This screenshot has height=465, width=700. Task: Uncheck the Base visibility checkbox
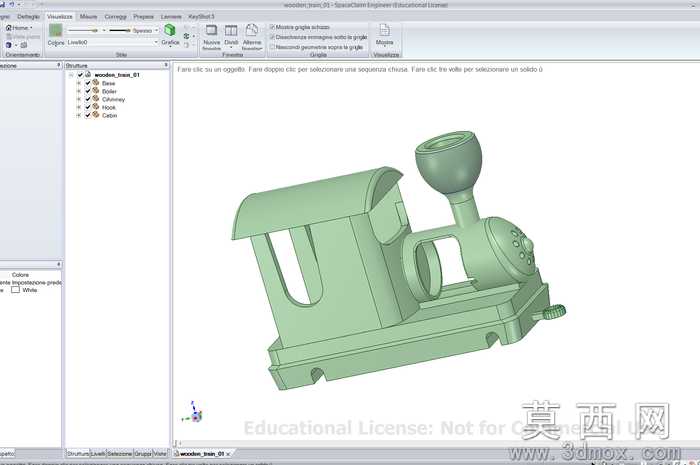coord(88,83)
